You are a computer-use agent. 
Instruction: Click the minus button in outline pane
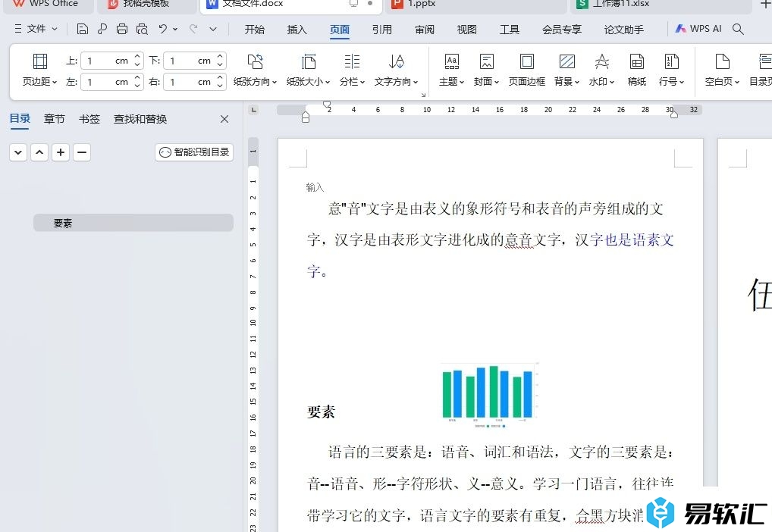[82, 152]
